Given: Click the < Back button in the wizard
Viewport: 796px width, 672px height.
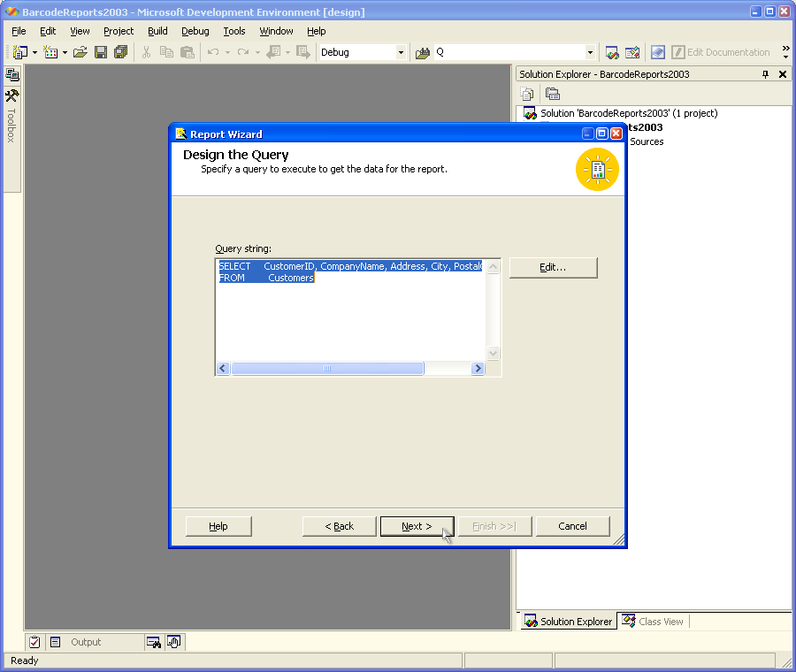Looking at the screenshot, I should (x=339, y=526).
